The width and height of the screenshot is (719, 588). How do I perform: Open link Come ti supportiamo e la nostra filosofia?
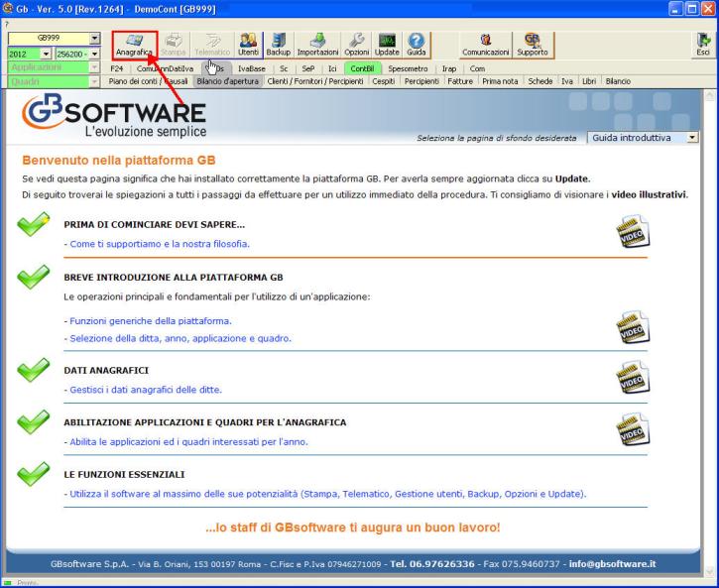160,244
